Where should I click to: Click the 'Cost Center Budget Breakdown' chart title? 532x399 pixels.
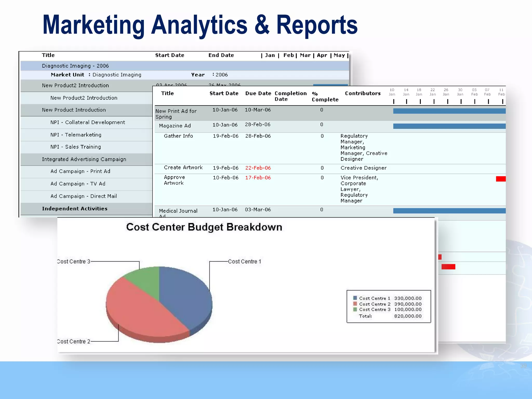point(204,227)
